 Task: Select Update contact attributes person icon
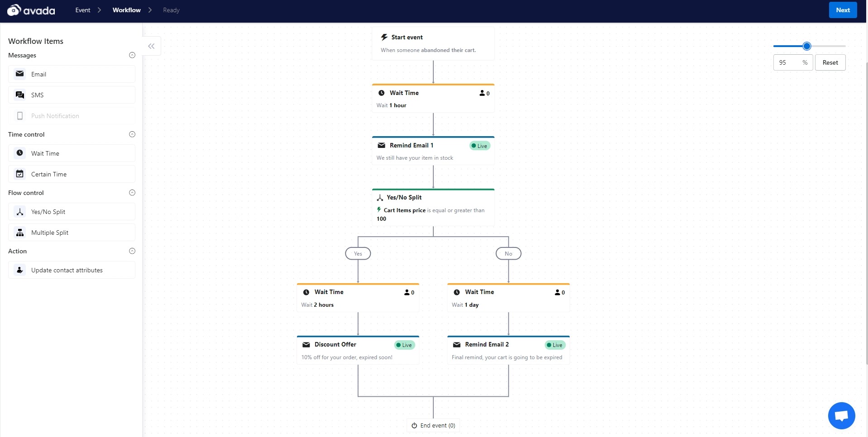tap(20, 270)
